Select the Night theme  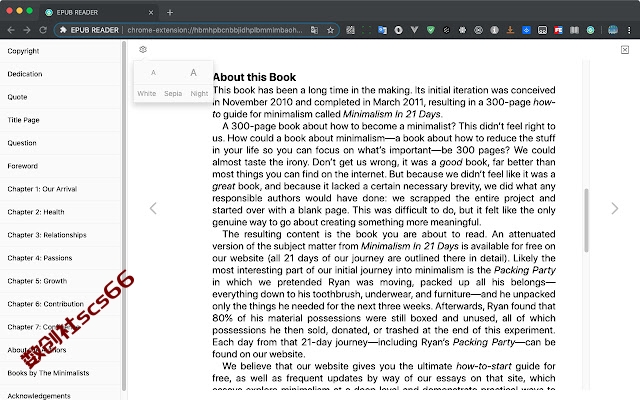pos(199,93)
